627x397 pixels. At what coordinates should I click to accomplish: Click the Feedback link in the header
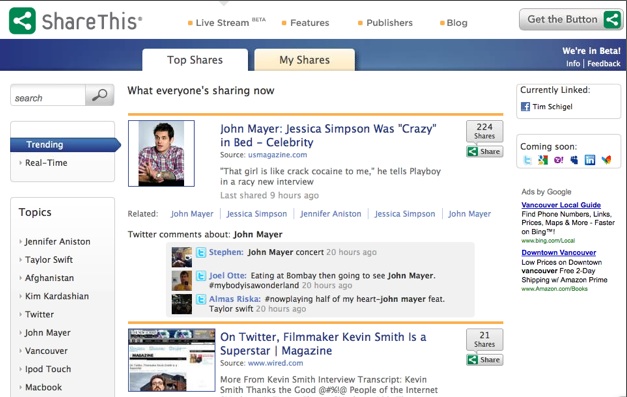click(604, 64)
